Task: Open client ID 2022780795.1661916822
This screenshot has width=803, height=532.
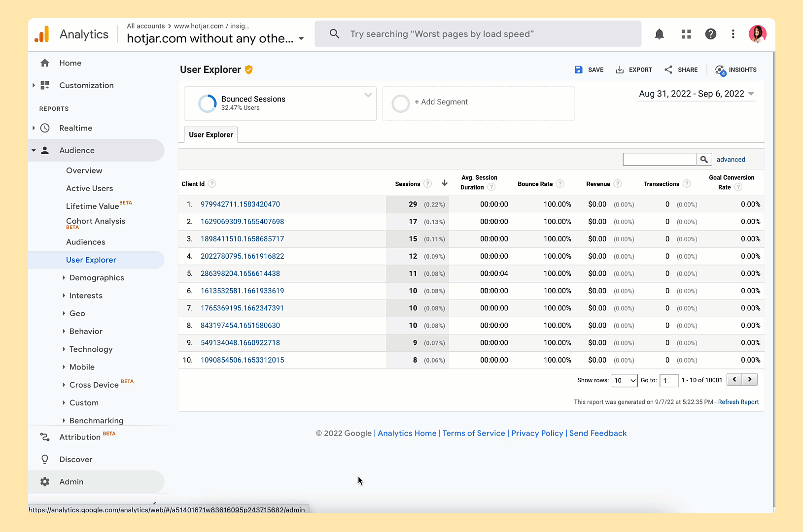Action: coord(243,256)
